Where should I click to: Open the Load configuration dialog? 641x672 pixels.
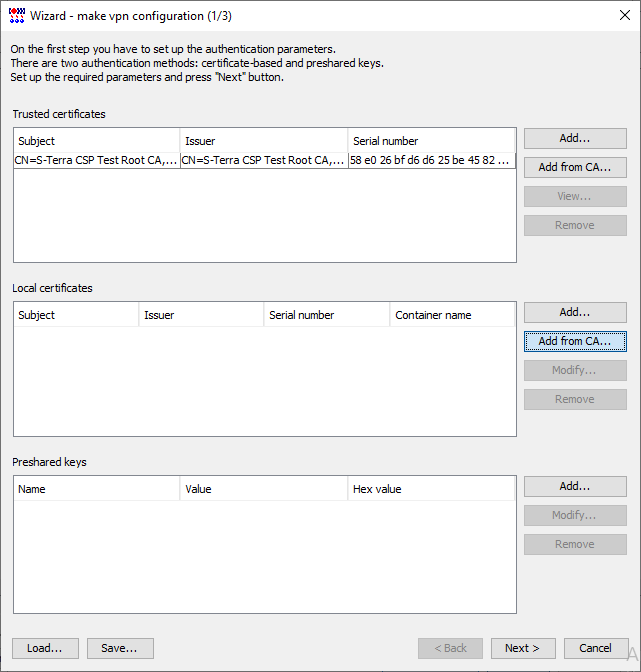tap(45, 648)
